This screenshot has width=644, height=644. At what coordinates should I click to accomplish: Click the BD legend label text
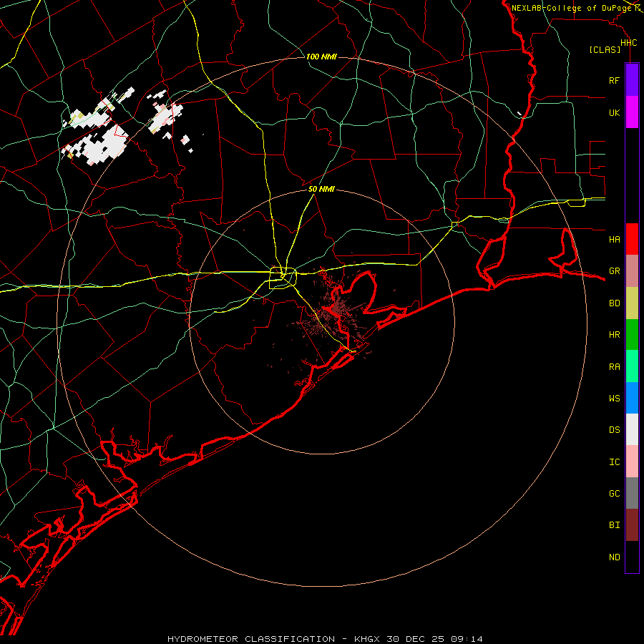coord(614,303)
